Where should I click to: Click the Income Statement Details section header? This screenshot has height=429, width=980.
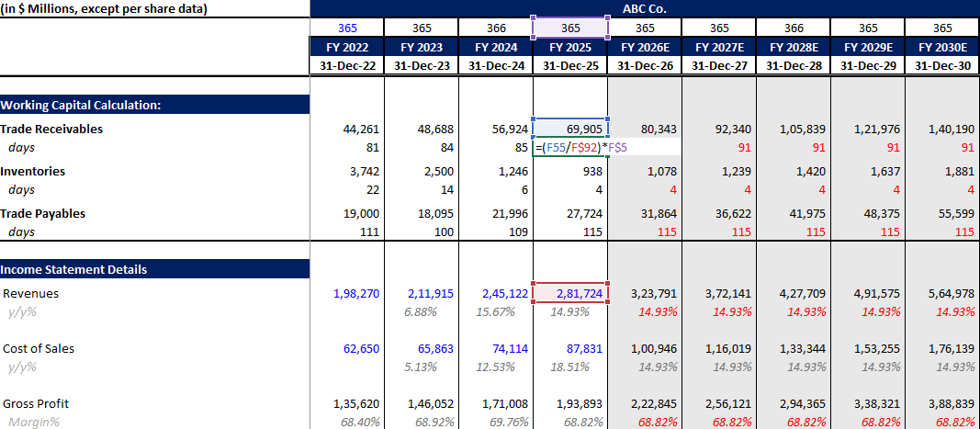tap(154, 269)
